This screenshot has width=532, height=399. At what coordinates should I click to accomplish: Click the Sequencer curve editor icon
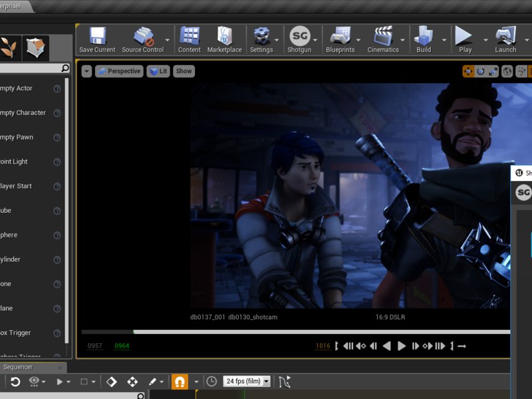click(x=285, y=382)
